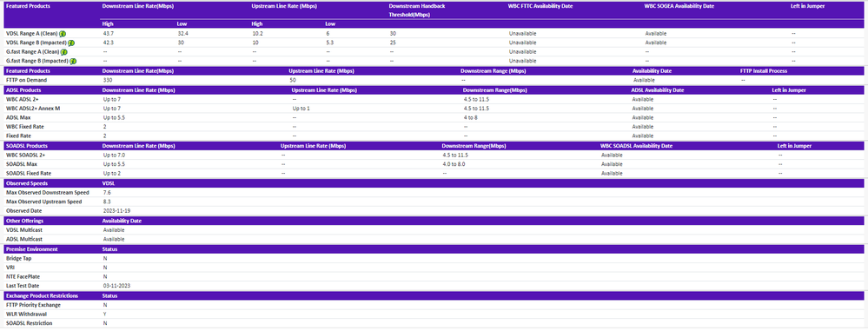Click the WLR Withdrawal row label

click(26, 314)
